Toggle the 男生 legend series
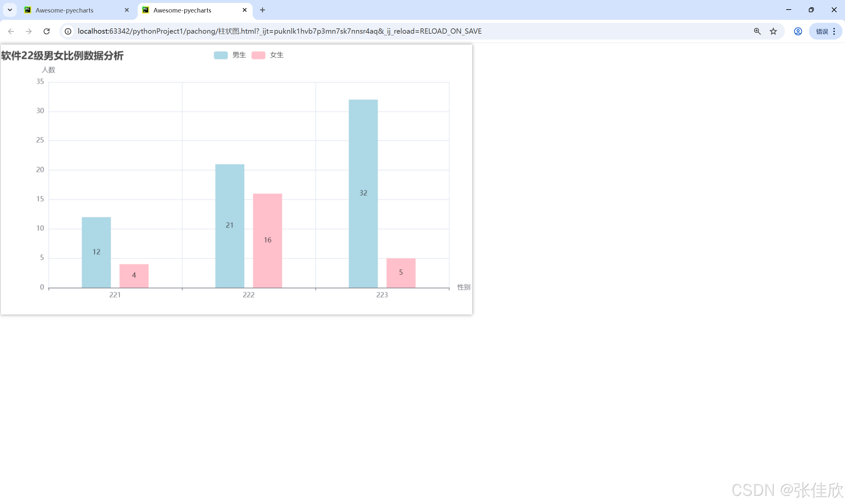The image size is (845, 504). [x=238, y=55]
